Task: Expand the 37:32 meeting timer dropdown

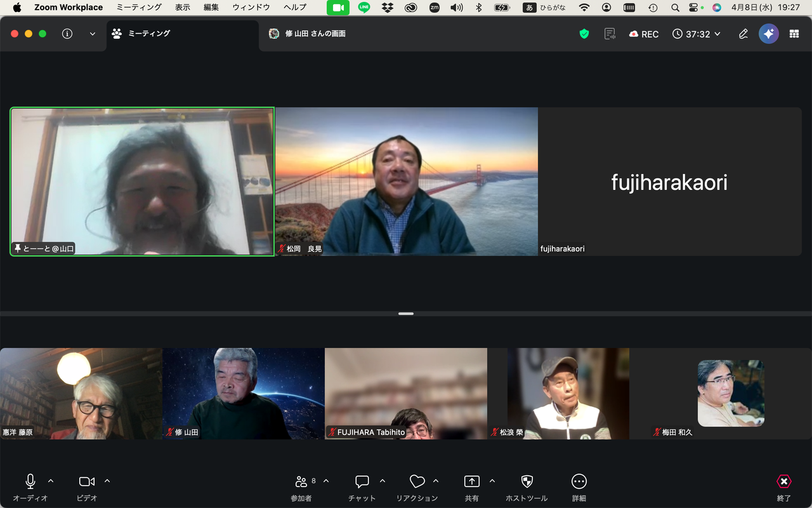Action: click(x=697, y=34)
